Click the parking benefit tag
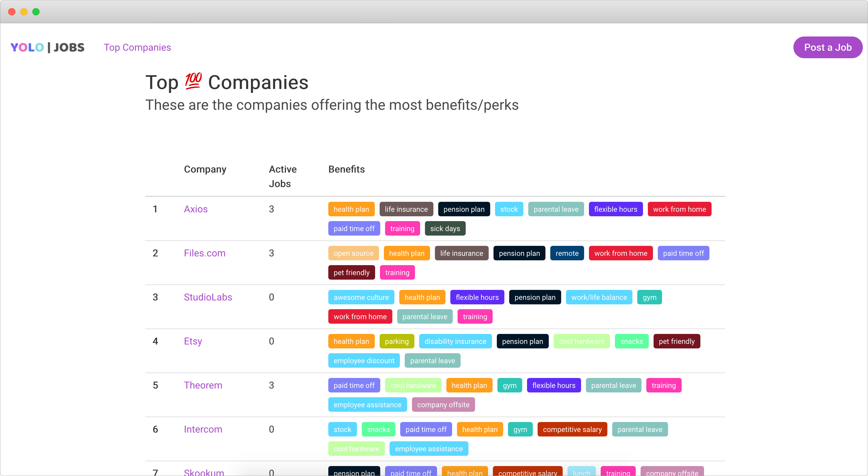 tap(396, 341)
